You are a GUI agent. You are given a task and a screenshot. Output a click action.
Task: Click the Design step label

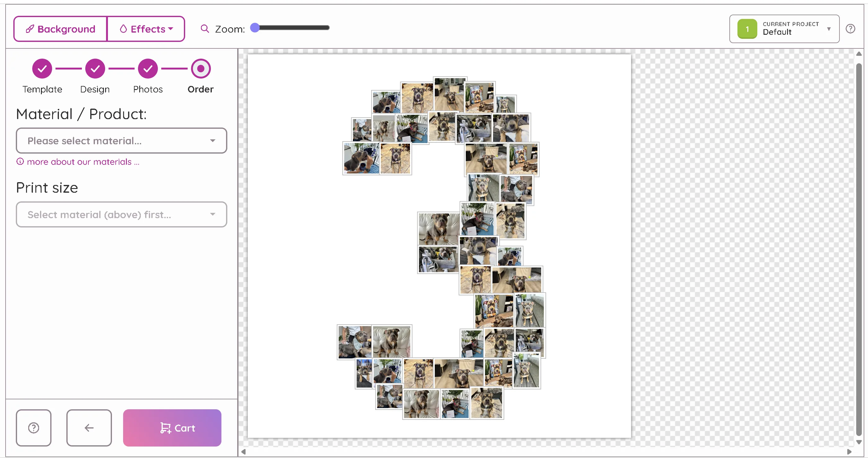click(x=95, y=89)
